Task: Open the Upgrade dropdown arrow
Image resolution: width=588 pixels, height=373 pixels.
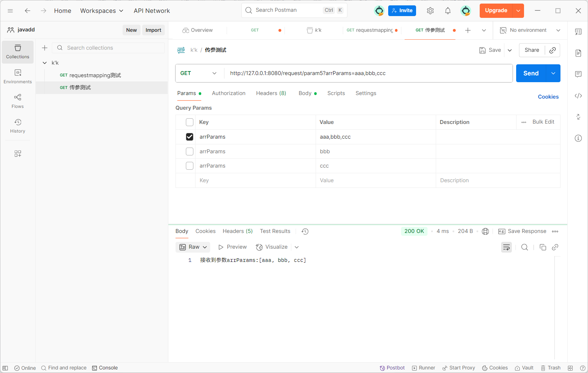Action: coord(518,11)
